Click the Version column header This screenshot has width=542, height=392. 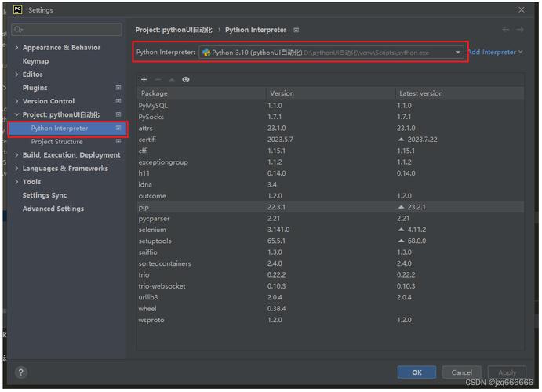click(330, 93)
